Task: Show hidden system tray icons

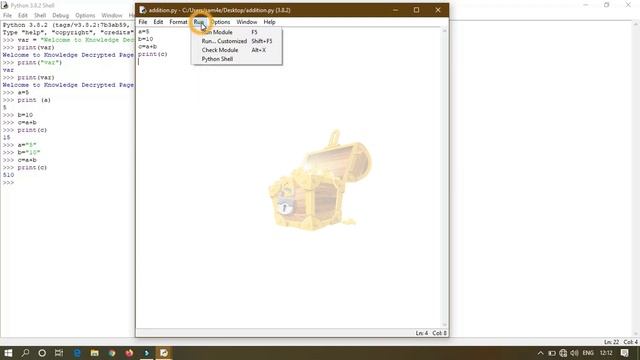Action: pyautogui.click(x=540, y=353)
